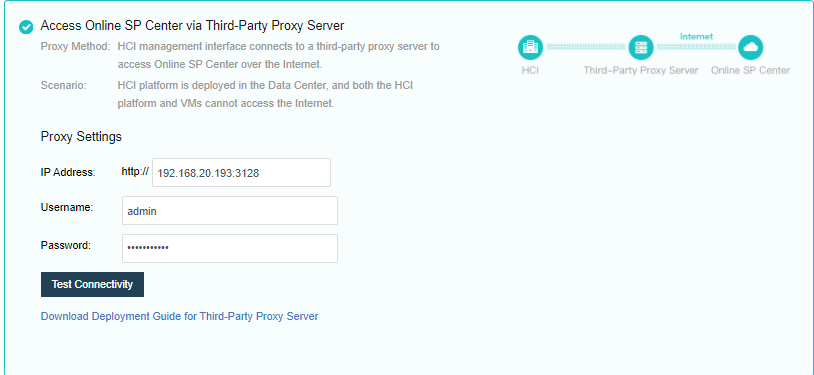Click the 'Access Online SP Center via Third-Party Proxy Server' title

pos(193,25)
